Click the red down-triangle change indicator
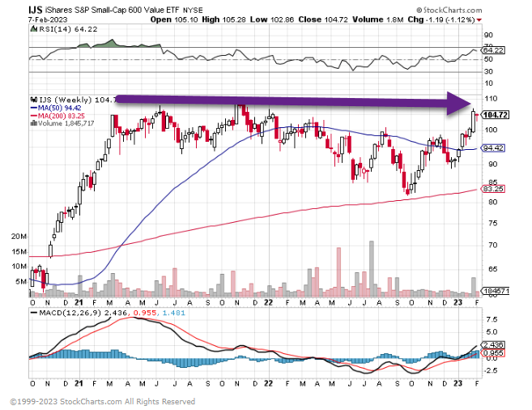 pos(479,20)
